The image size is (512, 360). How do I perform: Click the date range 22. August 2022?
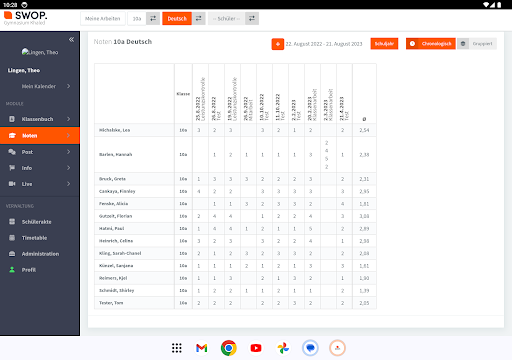(324, 44)
